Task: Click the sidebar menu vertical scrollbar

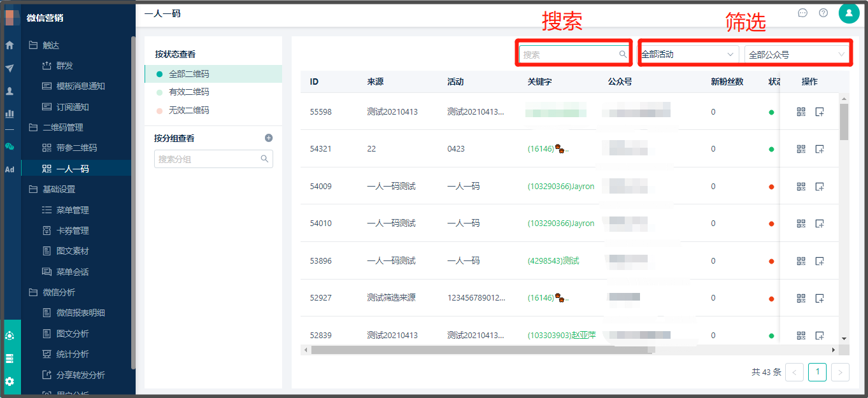Action: click(133, 203)
